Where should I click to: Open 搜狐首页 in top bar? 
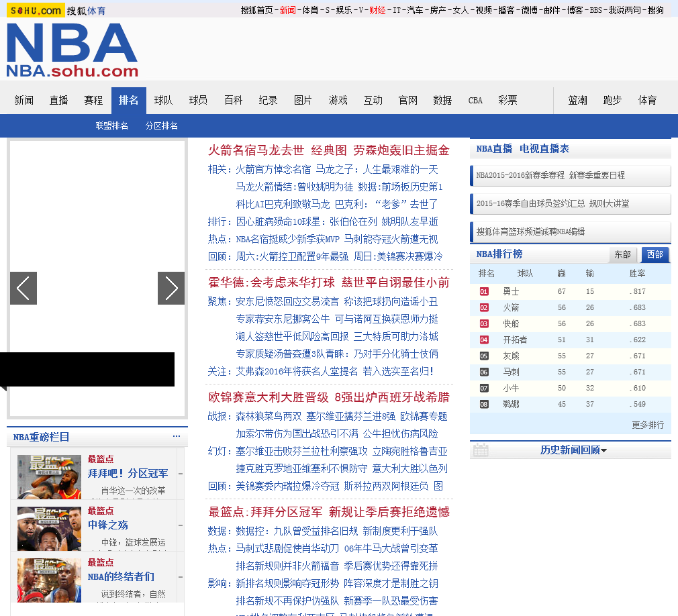click(x=257, y=10)
